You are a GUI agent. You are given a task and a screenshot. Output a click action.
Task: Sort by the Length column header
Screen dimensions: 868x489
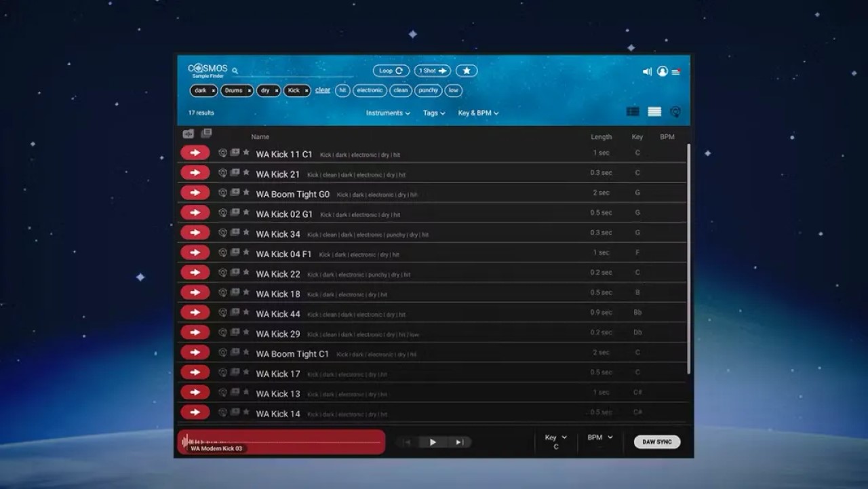[601, 137]
